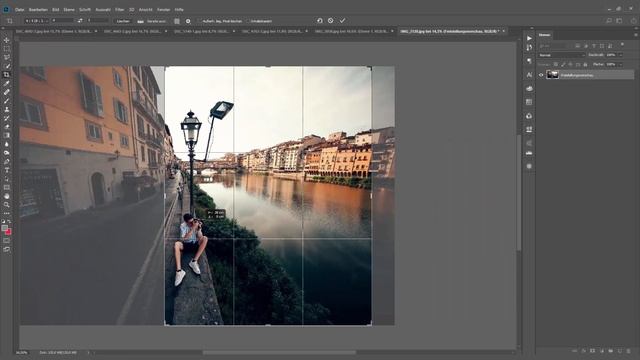Select the Dodge tool

tap(7, 153)
